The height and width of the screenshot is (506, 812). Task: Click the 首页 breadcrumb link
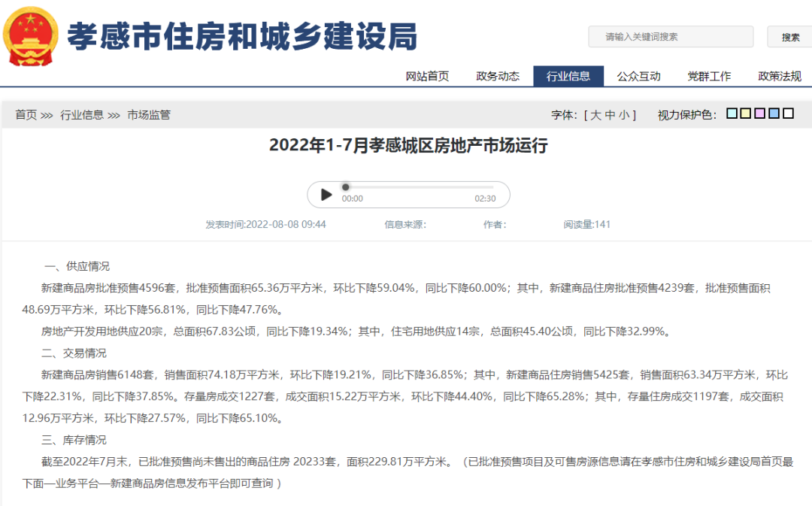26,115
